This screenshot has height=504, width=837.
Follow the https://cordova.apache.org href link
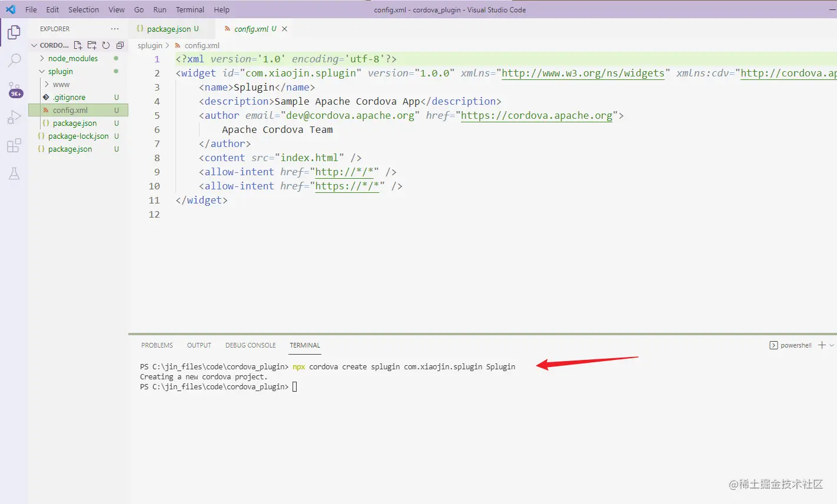click(x=537, y=115)
